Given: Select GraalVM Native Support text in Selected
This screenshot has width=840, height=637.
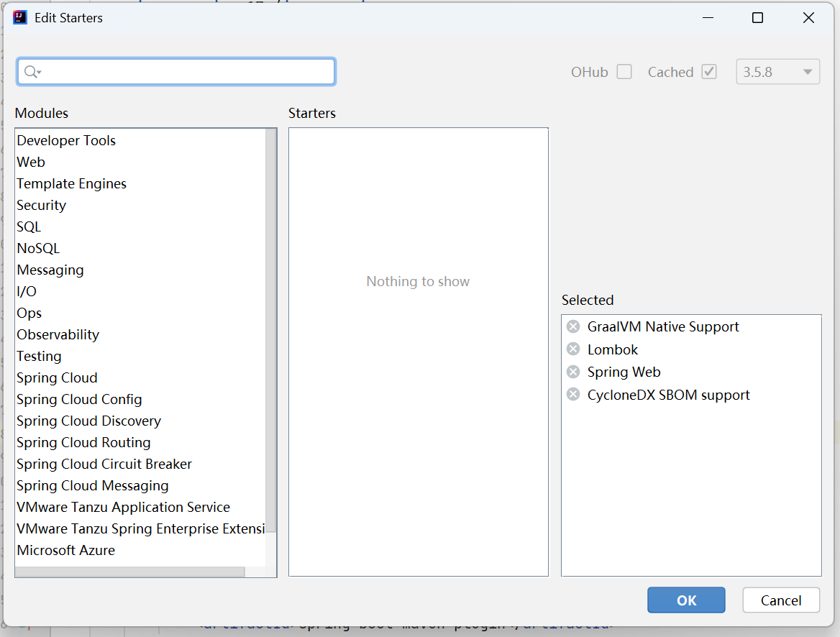Looking at the screenshot, I should point(662,326).
